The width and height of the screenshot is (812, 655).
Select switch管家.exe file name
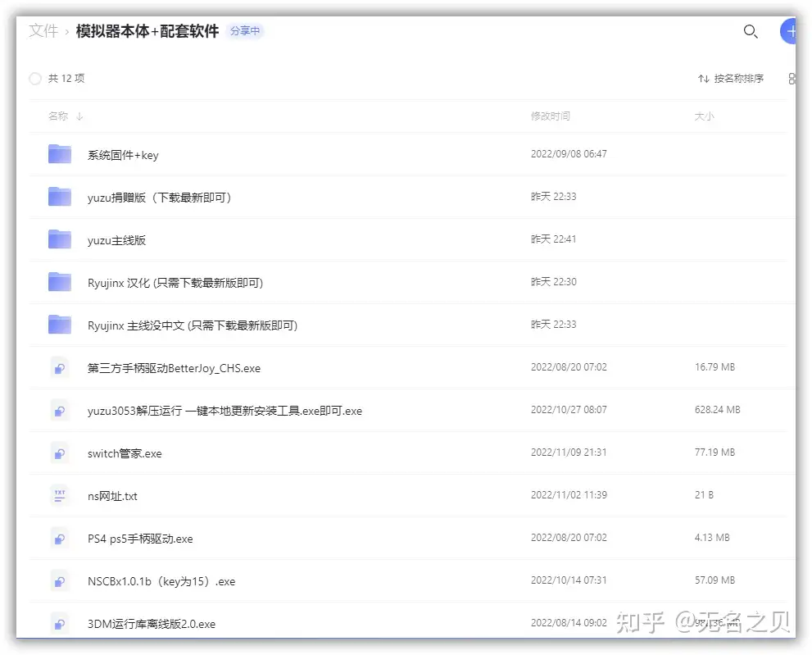(125, 453)
